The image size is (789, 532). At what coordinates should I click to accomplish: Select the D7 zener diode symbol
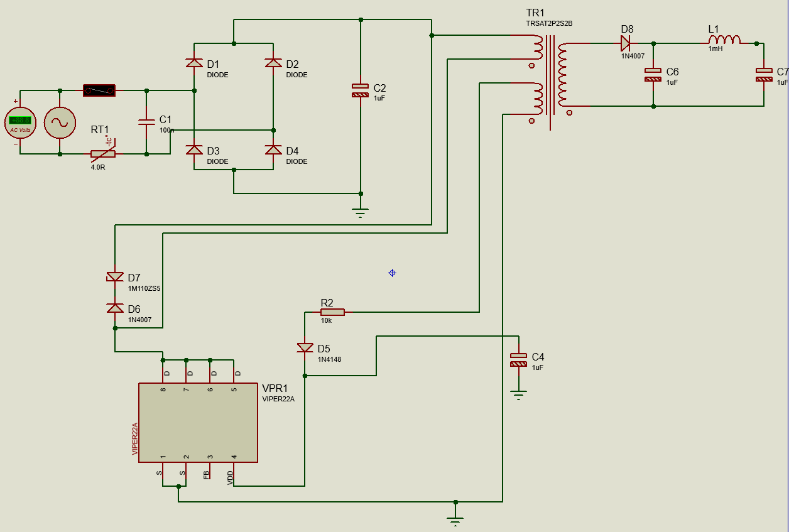coord(115,277)
